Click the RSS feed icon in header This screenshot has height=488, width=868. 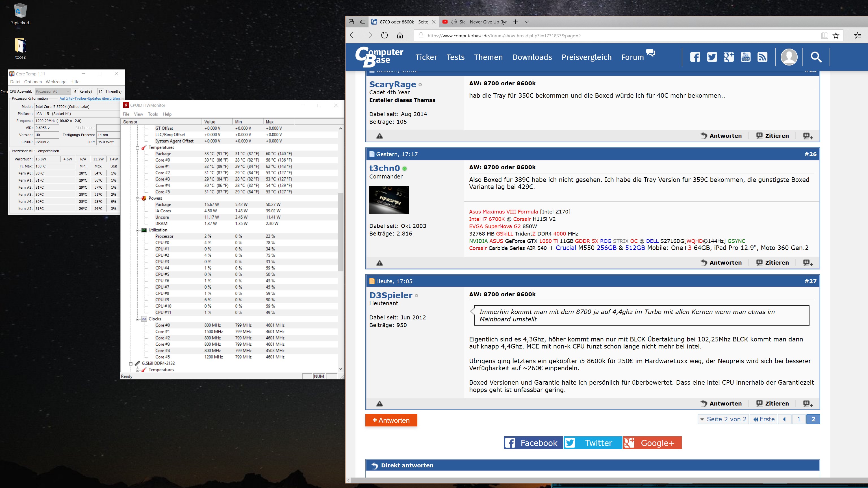coord(762,57)
